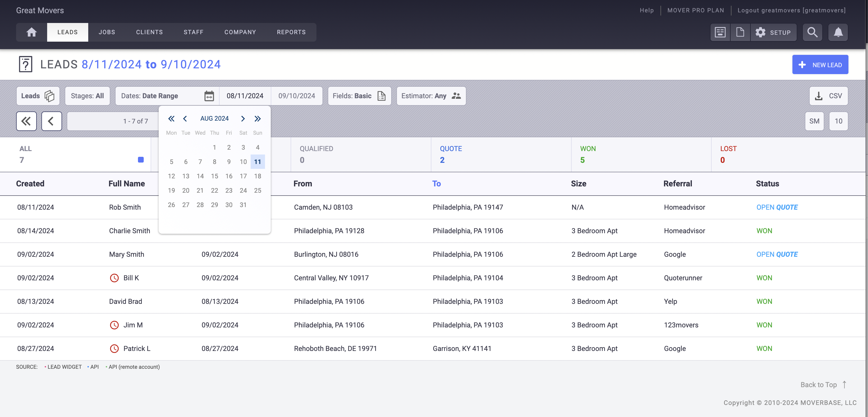Filter by the Won stage
This screenshot has height=417, width=868.
coord(641,155)
